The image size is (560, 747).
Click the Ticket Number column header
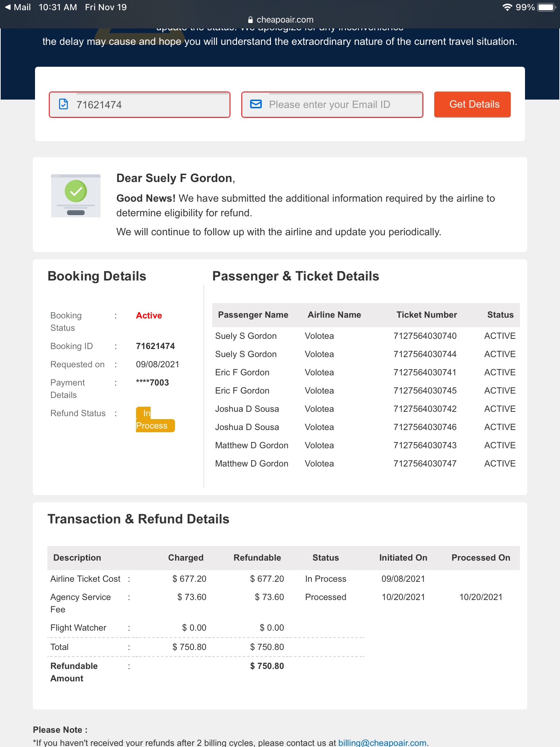(x=427, y=315)
